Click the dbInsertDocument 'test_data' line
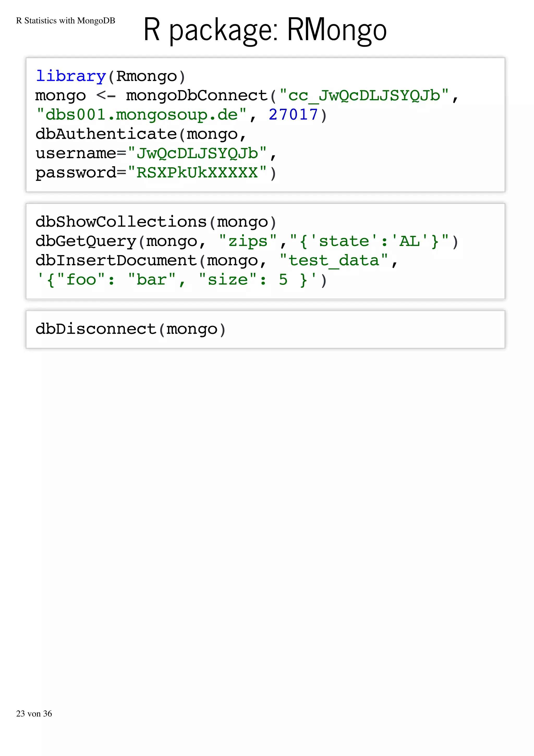 pos(217,260)
